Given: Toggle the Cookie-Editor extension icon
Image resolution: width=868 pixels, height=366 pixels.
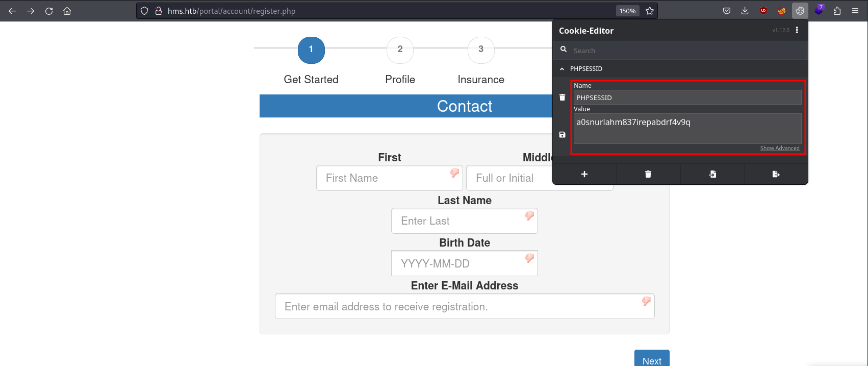Looking at the screenshot, I should (800, 11).
